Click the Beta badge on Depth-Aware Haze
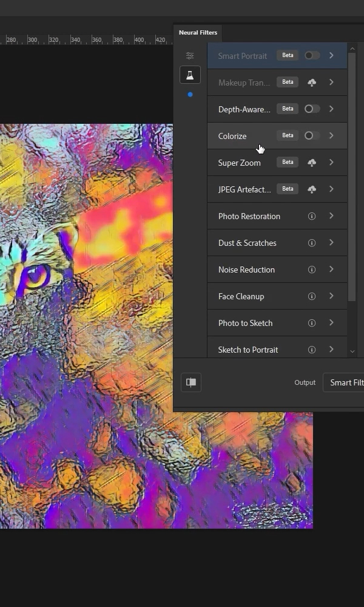Viewport: 364px width, 607px height. (288, 109)
